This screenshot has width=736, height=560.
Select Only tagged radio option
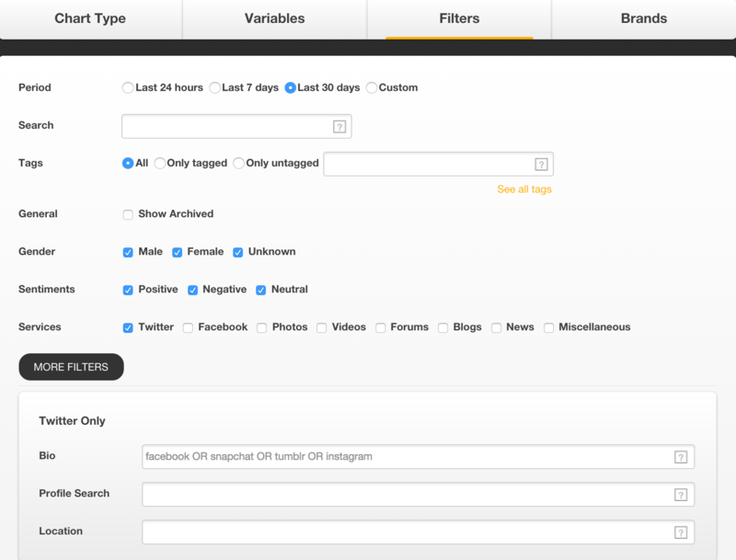[160, 164]
